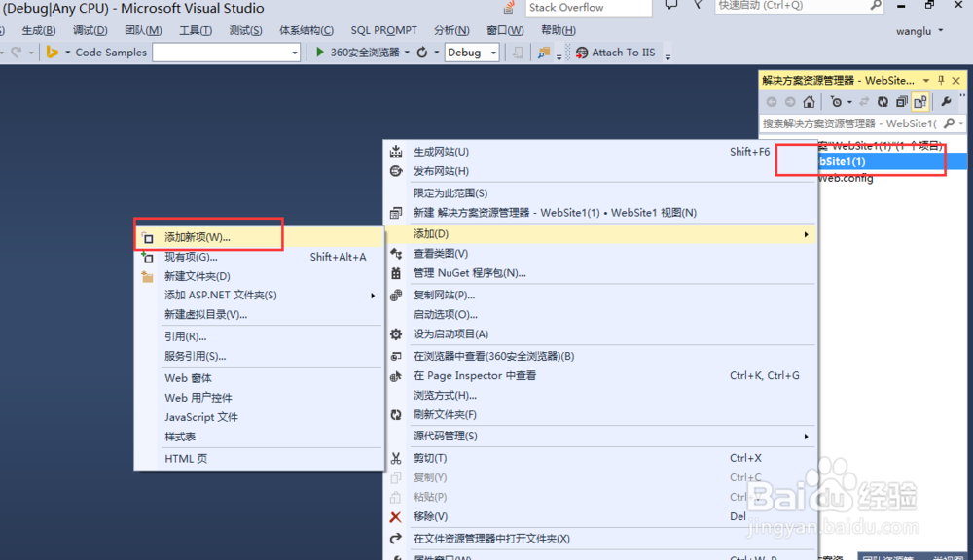Image resolution: width=973 pixels, height=560 pixels.
Task: Start debugging with the green play arrow
Action: coord(319,52)
